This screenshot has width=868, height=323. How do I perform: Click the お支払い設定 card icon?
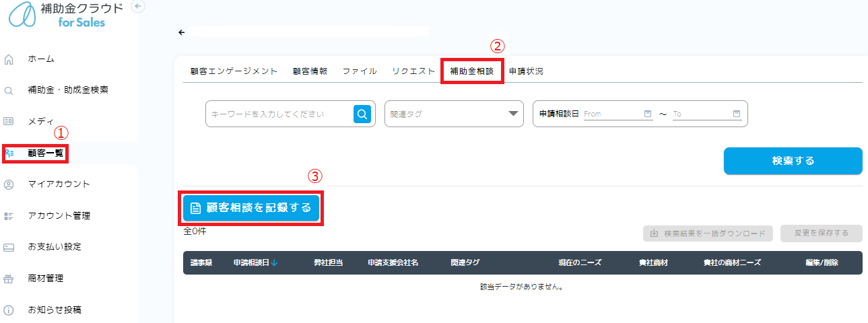pyautogui.click(x=9, y=247)
